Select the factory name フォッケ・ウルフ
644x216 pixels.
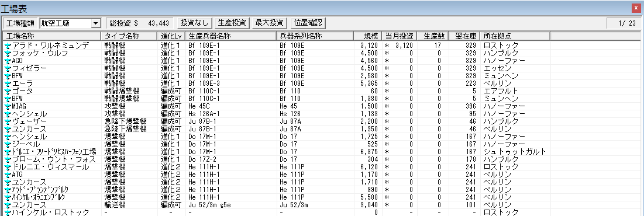(40, 53)
